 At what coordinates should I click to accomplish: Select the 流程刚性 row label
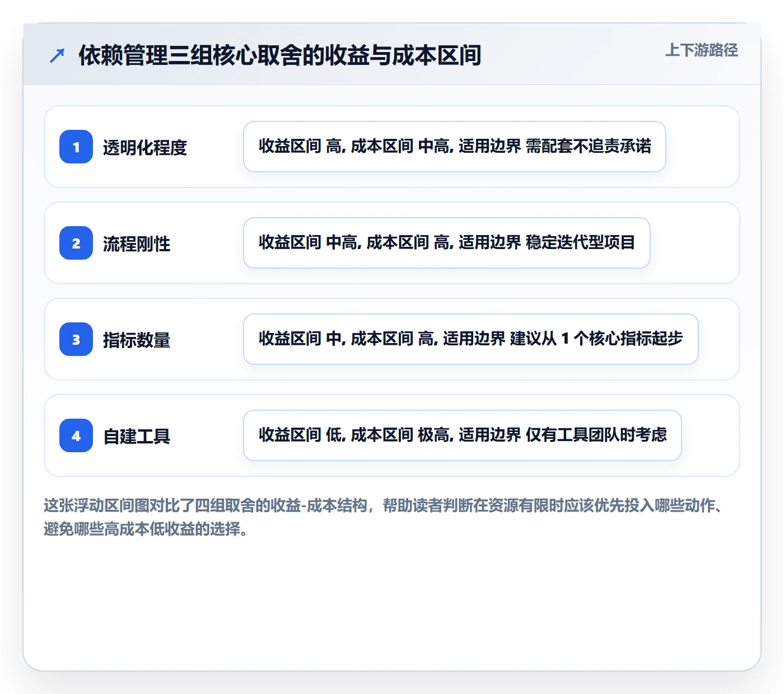(137, 243)
